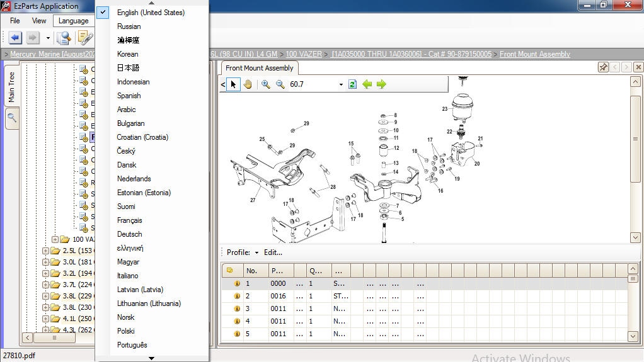Viewport: 644px width, 362px height.
Task: Click the zoom in magnifier icon
Action: point(266,84)
